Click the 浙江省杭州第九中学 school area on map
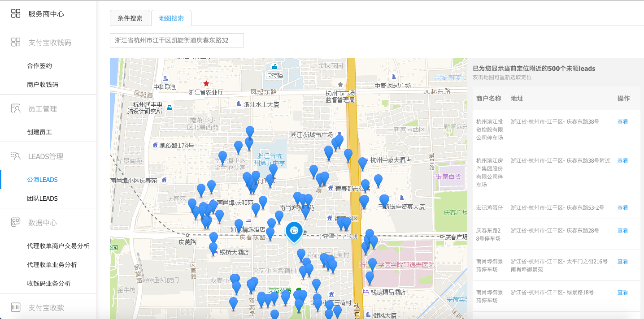Viewport: 644px width, 319px height. (270, 159)
